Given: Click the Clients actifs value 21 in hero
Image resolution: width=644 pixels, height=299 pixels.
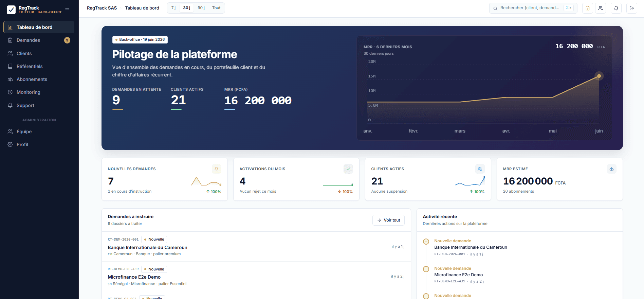Looking at the screenshot, I should [x=178, y=100].
